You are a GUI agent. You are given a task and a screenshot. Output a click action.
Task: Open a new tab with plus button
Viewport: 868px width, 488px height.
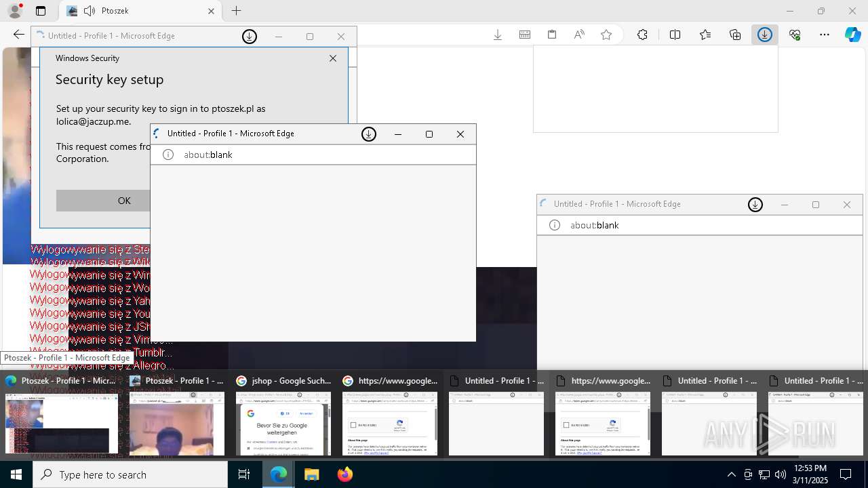236,11
